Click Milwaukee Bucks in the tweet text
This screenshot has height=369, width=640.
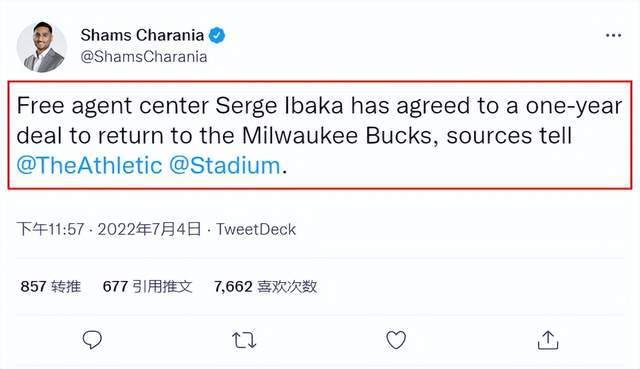(x=337, y=136)
